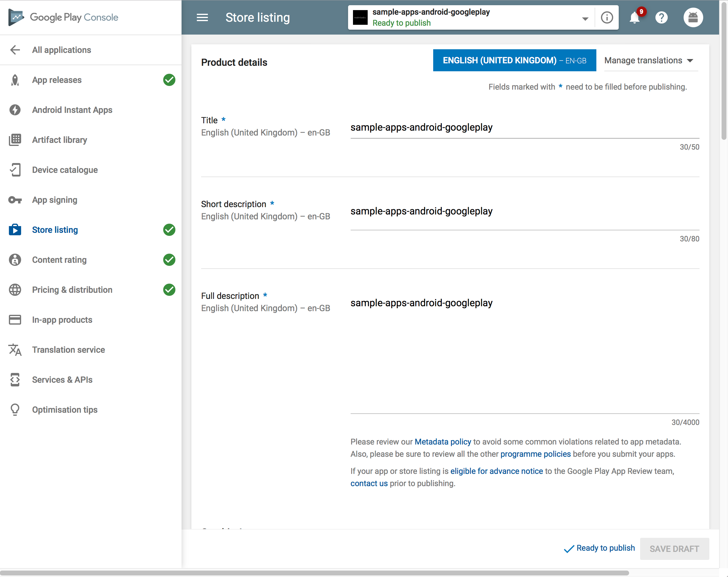
Task: Select English (United Kingdom) language tab
Action: point(514,61)
